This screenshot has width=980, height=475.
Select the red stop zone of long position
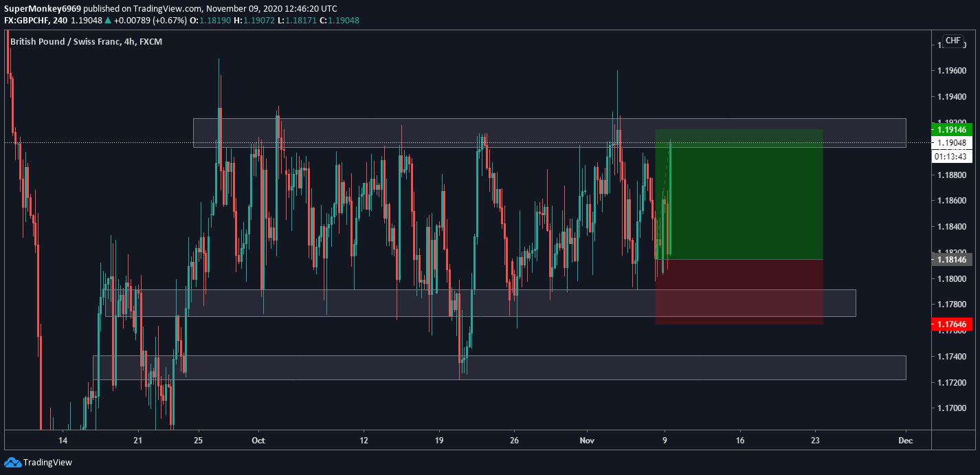(739, 291)
